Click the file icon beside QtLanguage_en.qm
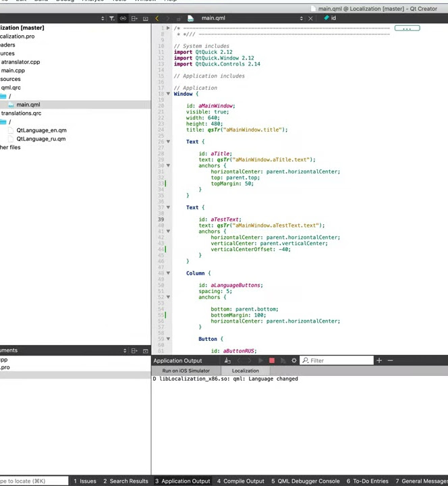Image resolution: width=448 pixels, height=486 pixels. (11, 130)
